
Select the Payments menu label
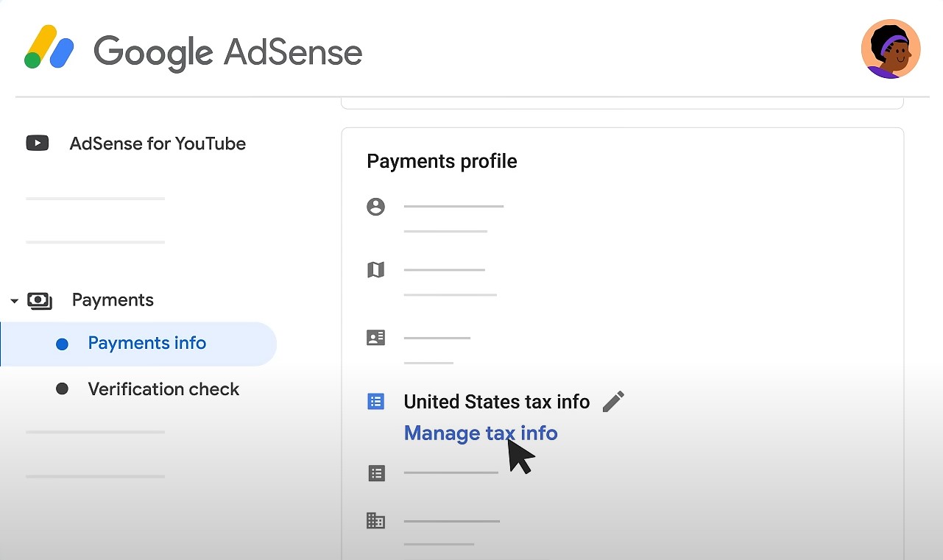113,300
